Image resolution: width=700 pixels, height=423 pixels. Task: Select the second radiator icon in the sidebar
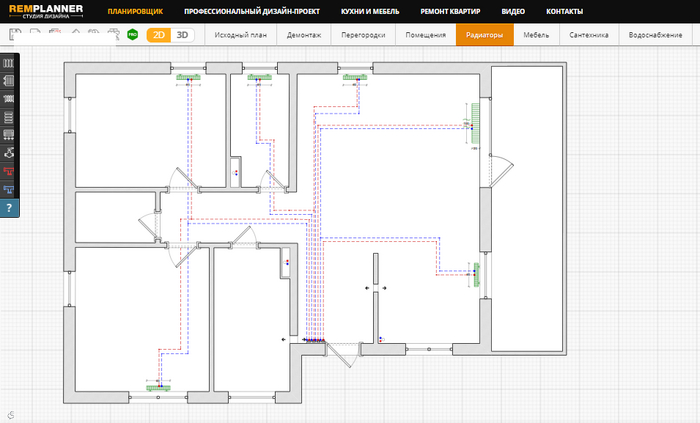pos(9,81)
